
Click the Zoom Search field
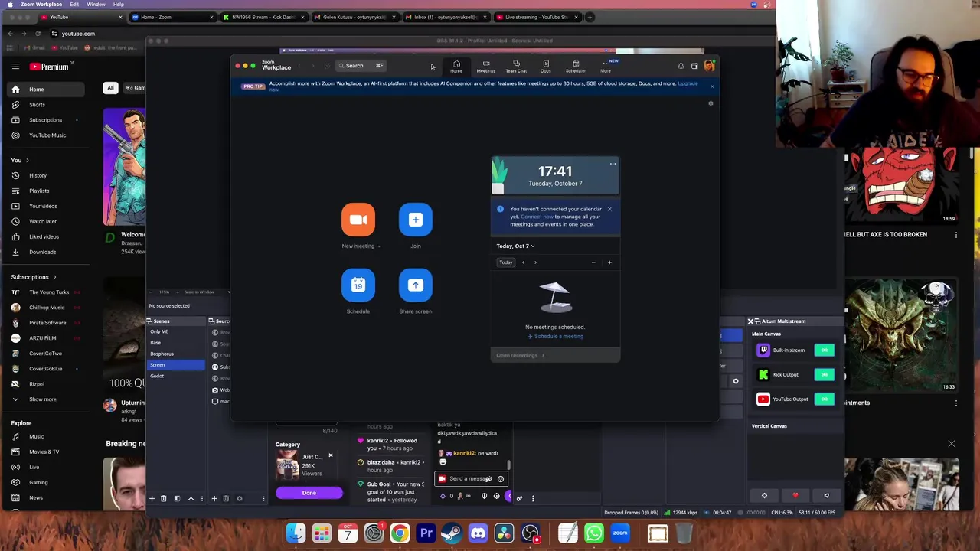[361, 66]
